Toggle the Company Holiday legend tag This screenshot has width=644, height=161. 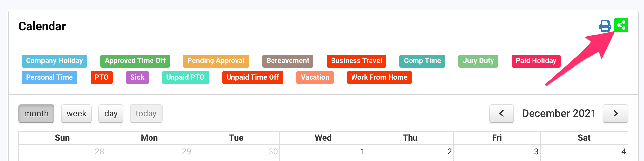(x=54, y=61)
